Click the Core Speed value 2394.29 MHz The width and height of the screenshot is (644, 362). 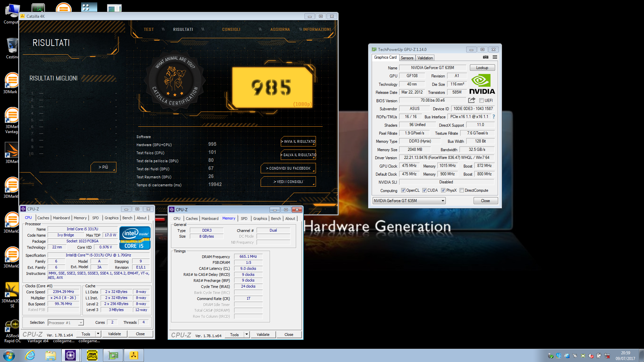tap(63, 292)
